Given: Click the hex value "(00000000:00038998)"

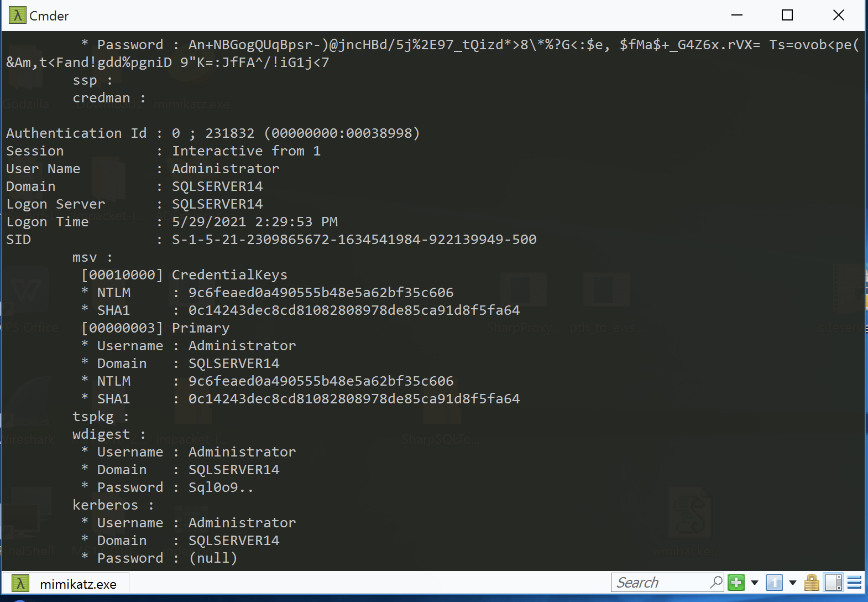Looking at the screenshot, I should click(342, 133).
